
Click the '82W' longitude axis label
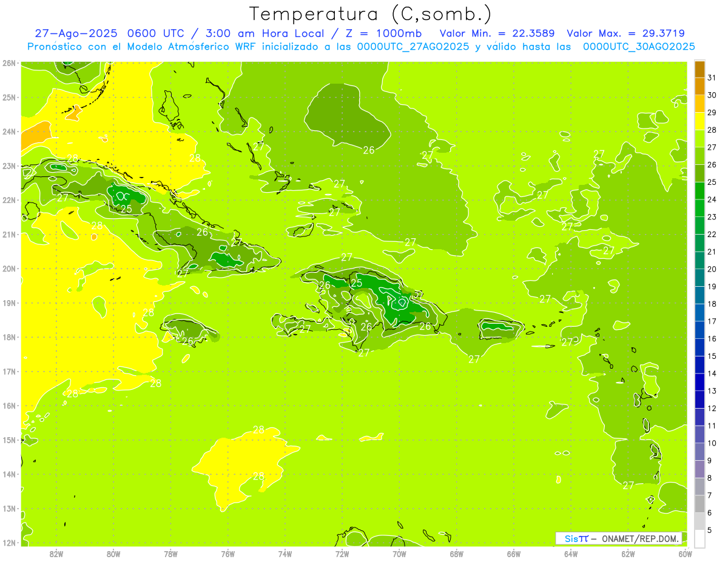56,554
